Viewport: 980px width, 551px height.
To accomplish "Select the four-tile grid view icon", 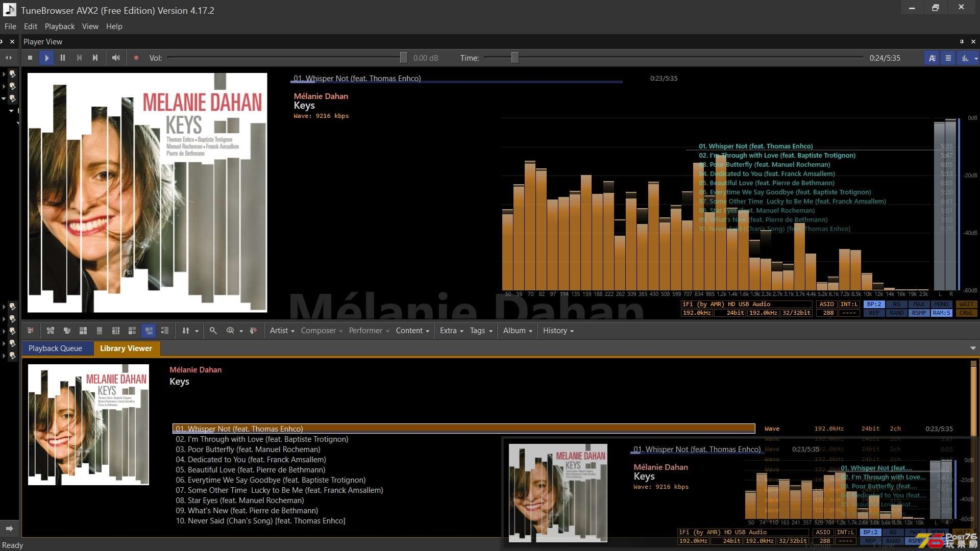I will [83, 331].
